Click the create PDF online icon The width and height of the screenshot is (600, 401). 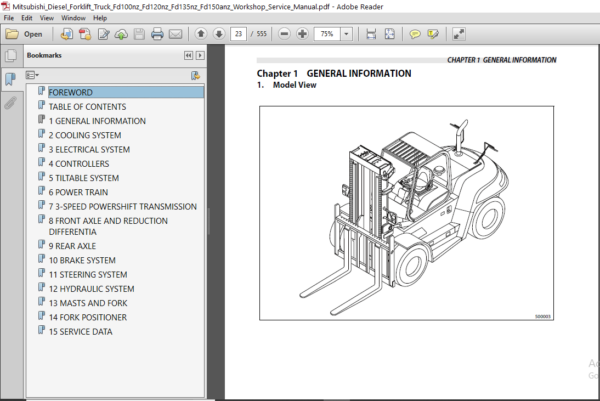[67, 34]
